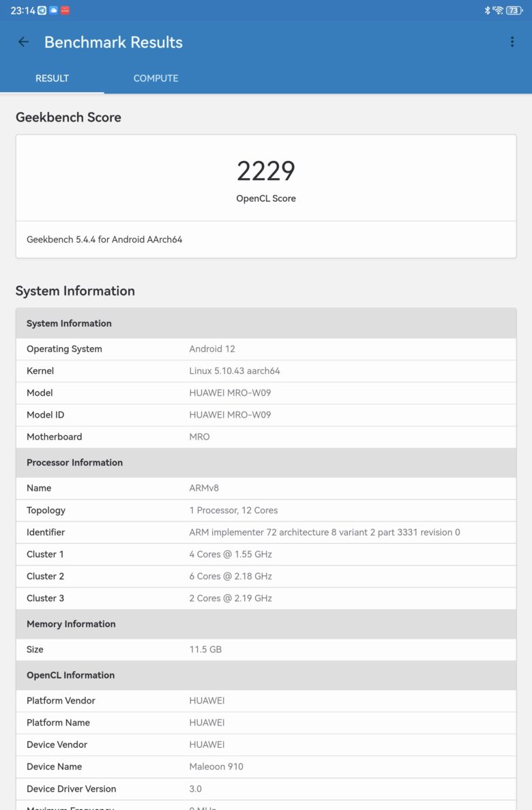This screenshot has height=810, width=532.
Task: Tap Geekbench 5.4.4 for Android AArch64 text
Action: [104, 239]
